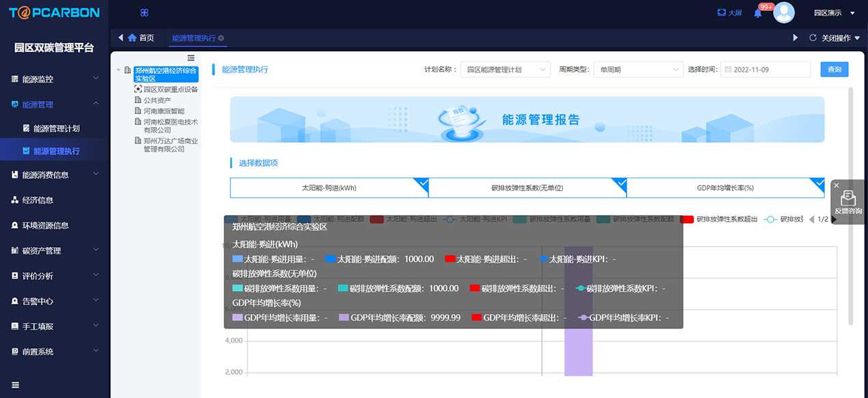The width and height of the screenshot is (868, 398).
Task: Click the user avatar icon
Action: click(784, 13)
